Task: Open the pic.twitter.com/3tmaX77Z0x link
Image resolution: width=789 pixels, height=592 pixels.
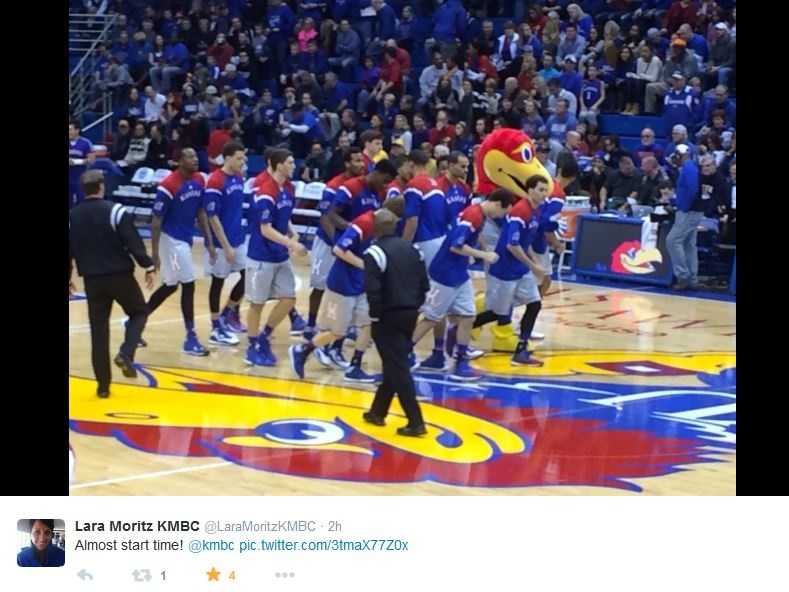Action: point(324,546)
